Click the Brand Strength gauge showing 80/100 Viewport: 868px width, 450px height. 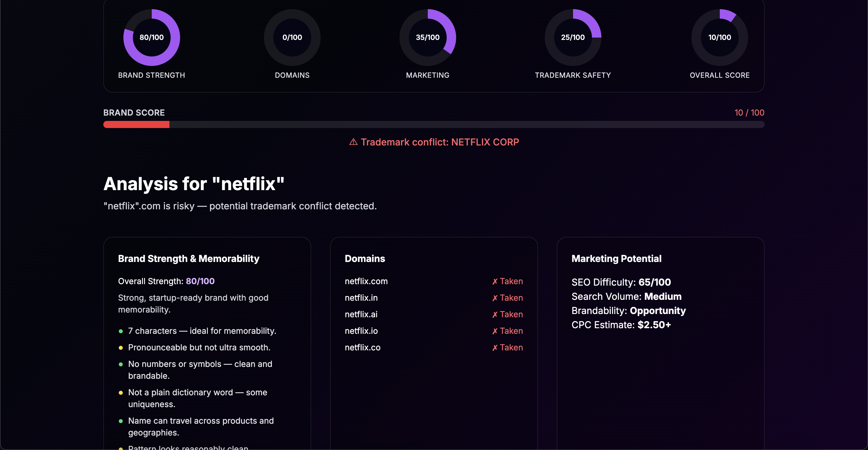click(x=151, y=38)
